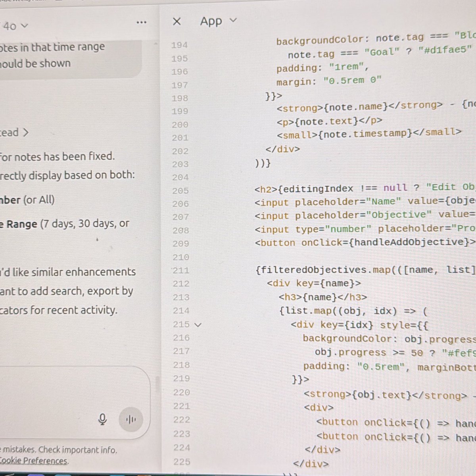
Task: Select line number 205 in gutter
Action: coord(180,191)
